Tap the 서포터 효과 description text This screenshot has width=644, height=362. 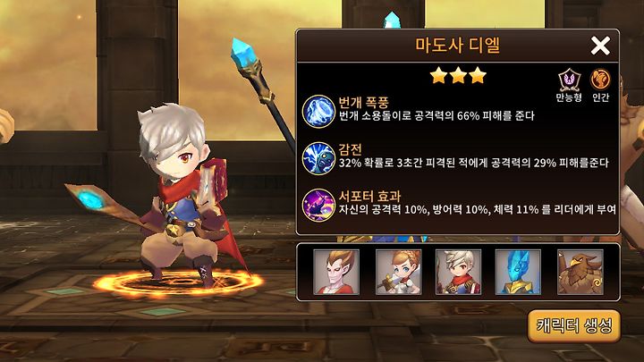click(x=478, y=210)
